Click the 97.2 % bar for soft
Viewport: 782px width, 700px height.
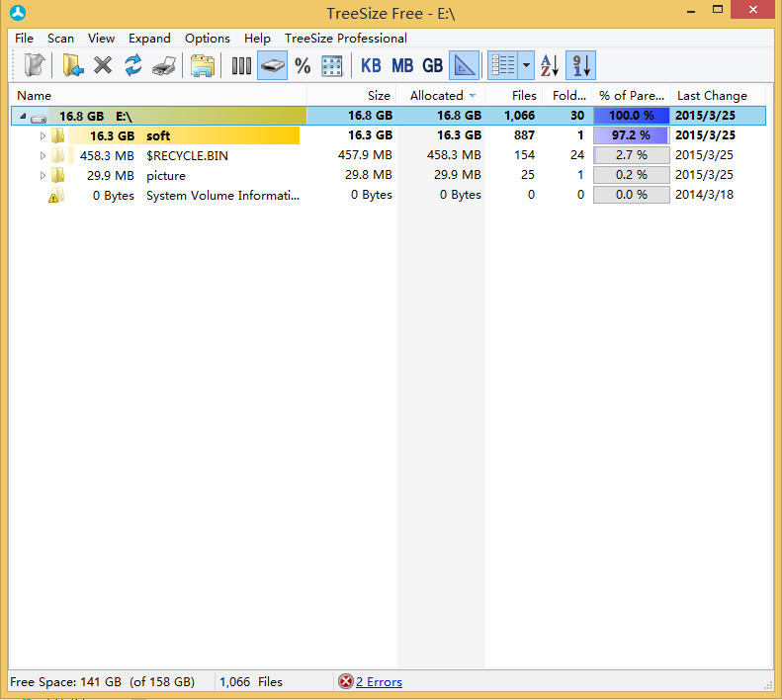click(x=632, y=135)
